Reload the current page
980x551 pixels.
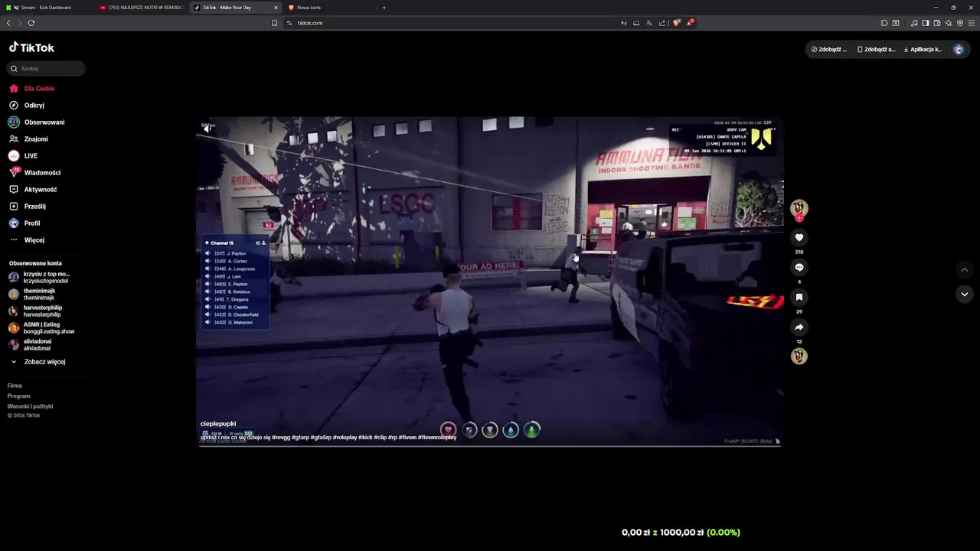click(x=31, y=23)
